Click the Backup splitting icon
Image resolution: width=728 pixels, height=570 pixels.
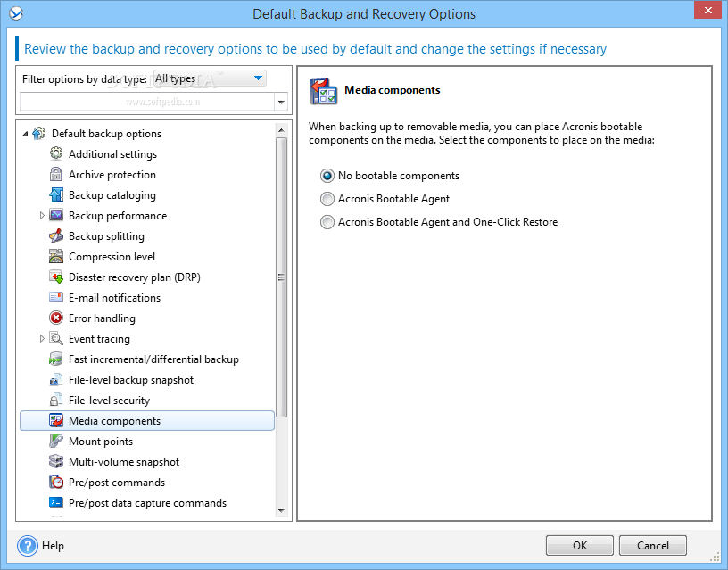pyautogui.click(x=55, y=235)
